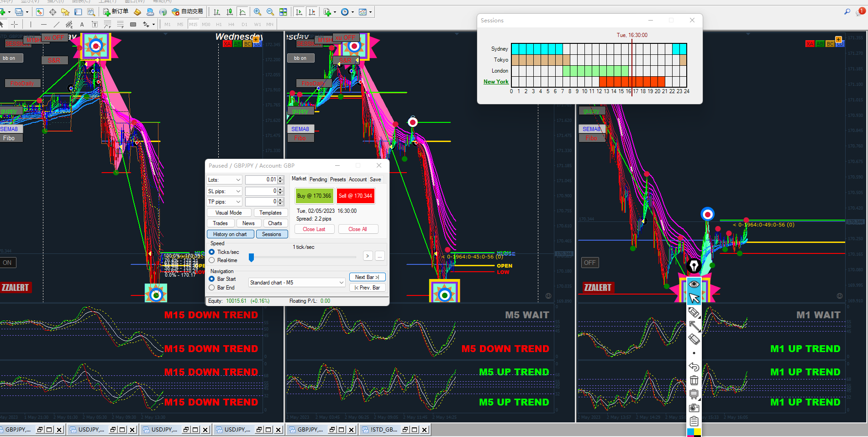Viewport: 868px width, 437px height.
Task: Switch chart to candlestick style
Action: tap(230, 12)
